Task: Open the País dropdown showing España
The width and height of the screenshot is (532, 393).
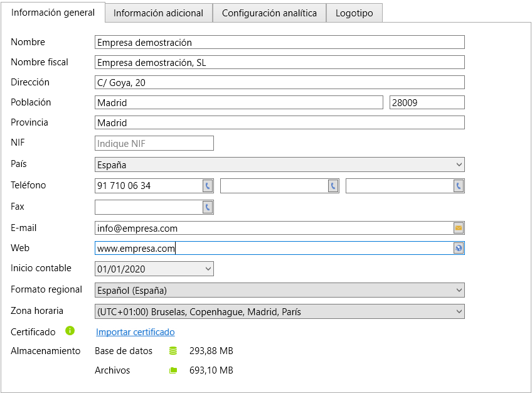Action: point(279,164)
